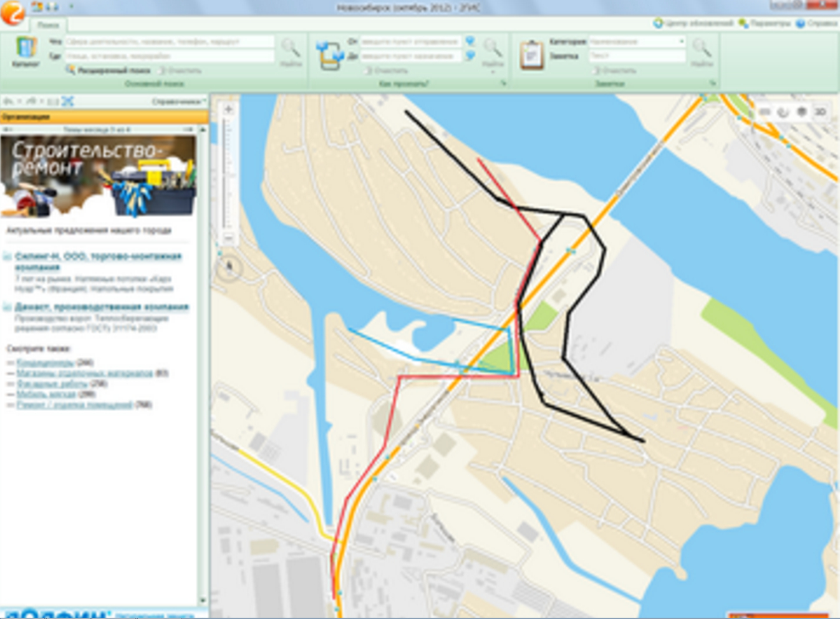840x619 pixels.
Task: Open the notes clipboard icon
Action: pos(531,55)
